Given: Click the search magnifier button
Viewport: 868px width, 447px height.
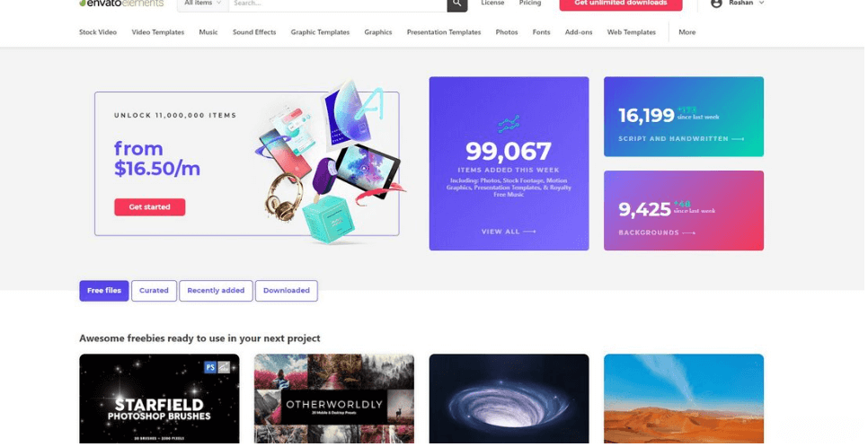Looking at the screenshot, I should pyautogui.click(x=456, y=4).
